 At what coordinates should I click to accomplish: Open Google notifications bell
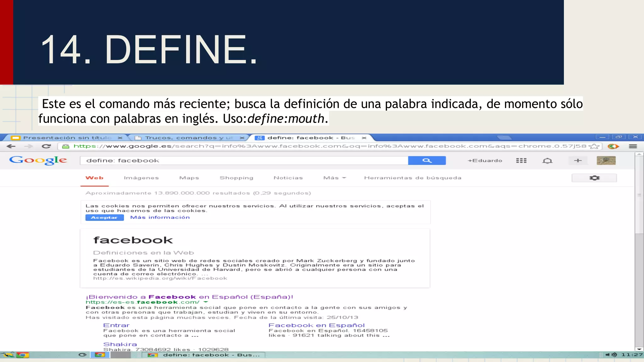click(x=547, y=161)
